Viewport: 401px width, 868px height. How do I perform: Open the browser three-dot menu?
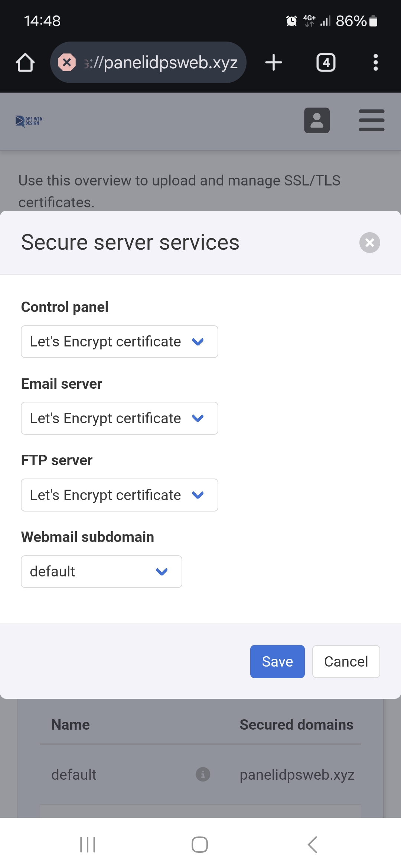[375, 62]
